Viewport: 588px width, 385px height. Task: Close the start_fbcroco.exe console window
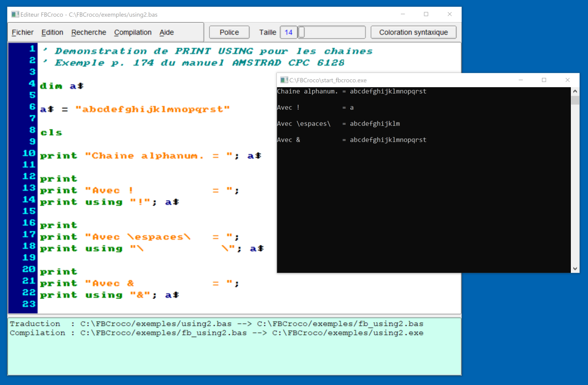click(x=567, y=80)
